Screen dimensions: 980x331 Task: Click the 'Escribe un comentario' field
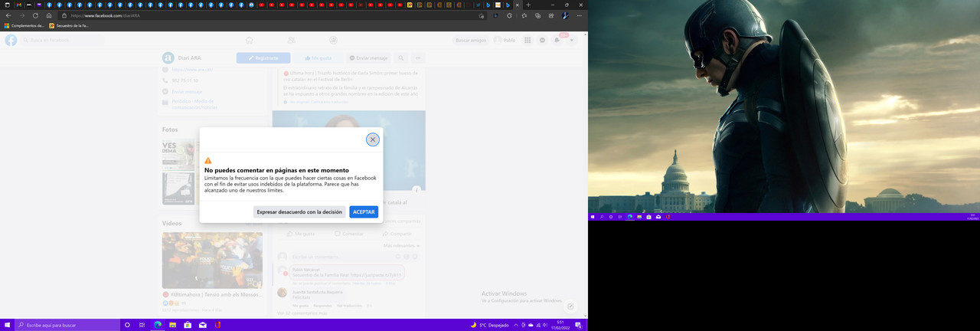tap(356, 257)
